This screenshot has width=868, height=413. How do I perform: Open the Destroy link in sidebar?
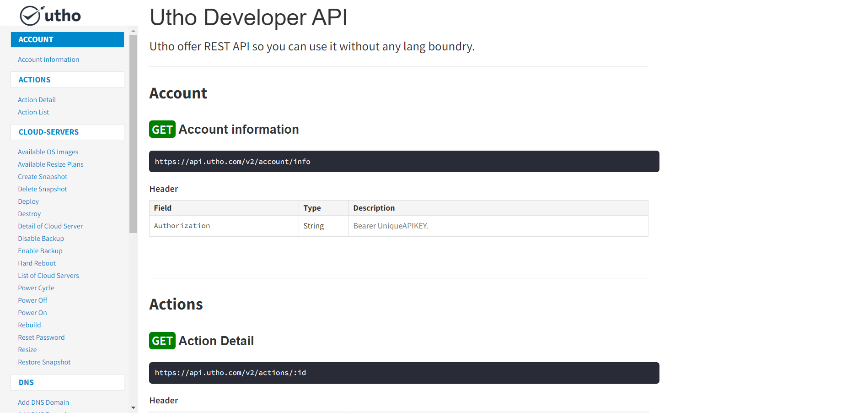coord(29,214)
